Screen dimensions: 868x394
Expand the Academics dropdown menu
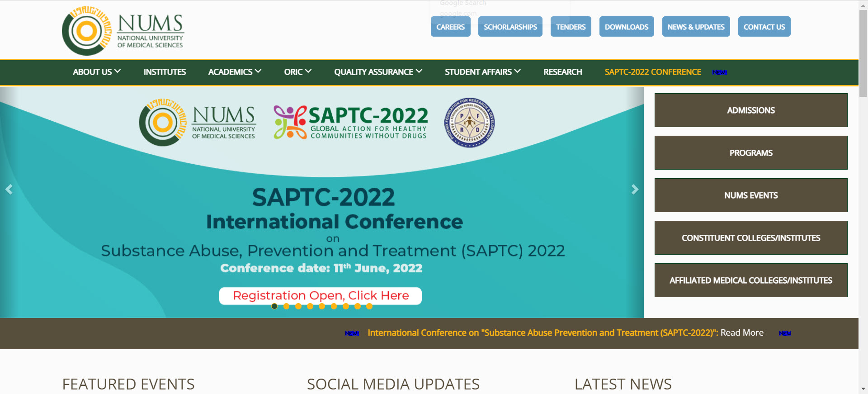(x=235, y=72)
